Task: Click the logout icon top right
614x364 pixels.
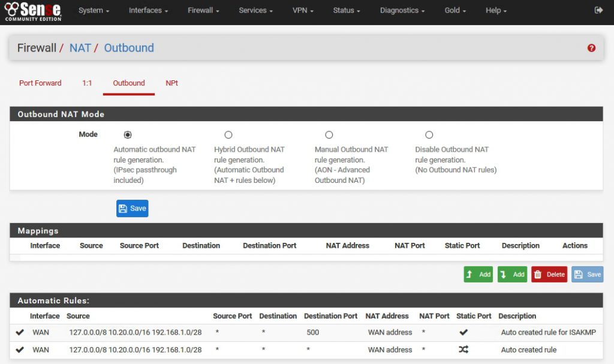Action: tap(598, 10)
